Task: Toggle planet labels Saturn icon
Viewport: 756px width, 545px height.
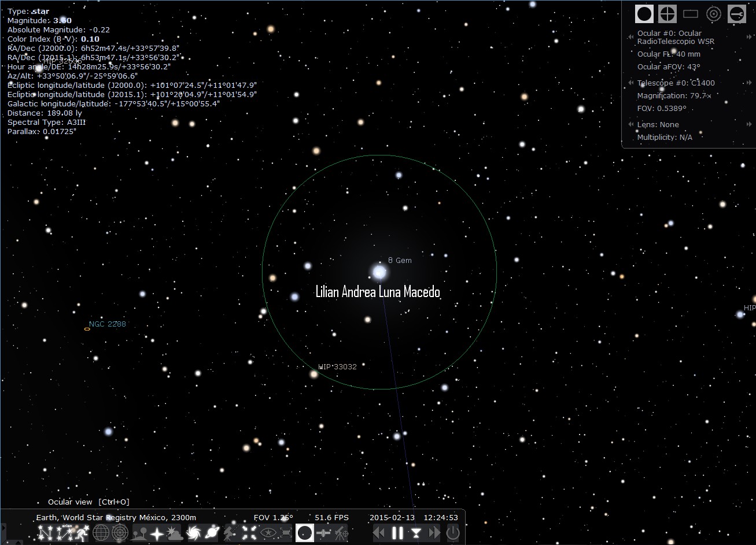Action: pos(212,533)
